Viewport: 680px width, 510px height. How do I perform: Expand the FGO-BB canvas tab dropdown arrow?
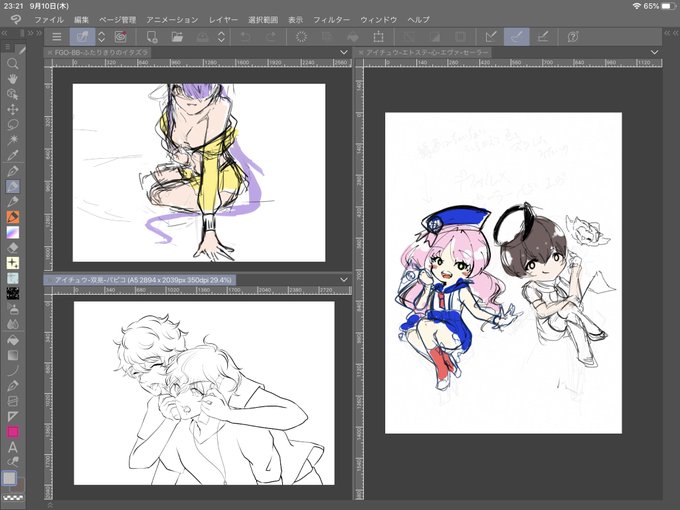pyautogui.click(x=344, y=52)
